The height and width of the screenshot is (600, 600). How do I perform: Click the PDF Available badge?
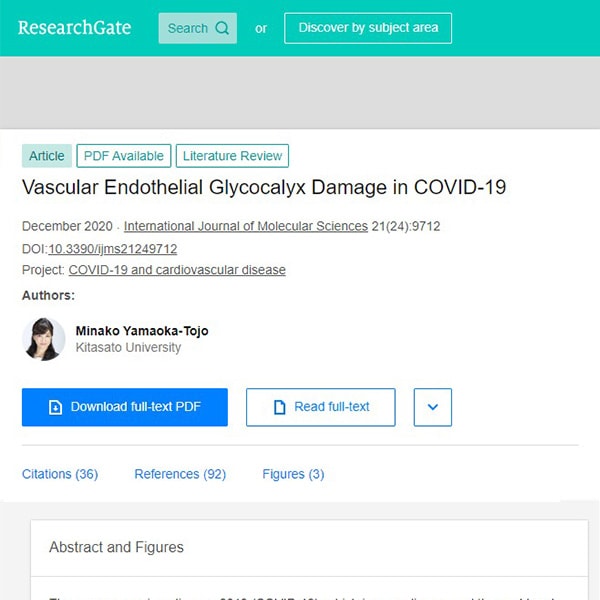coord(124,156)
